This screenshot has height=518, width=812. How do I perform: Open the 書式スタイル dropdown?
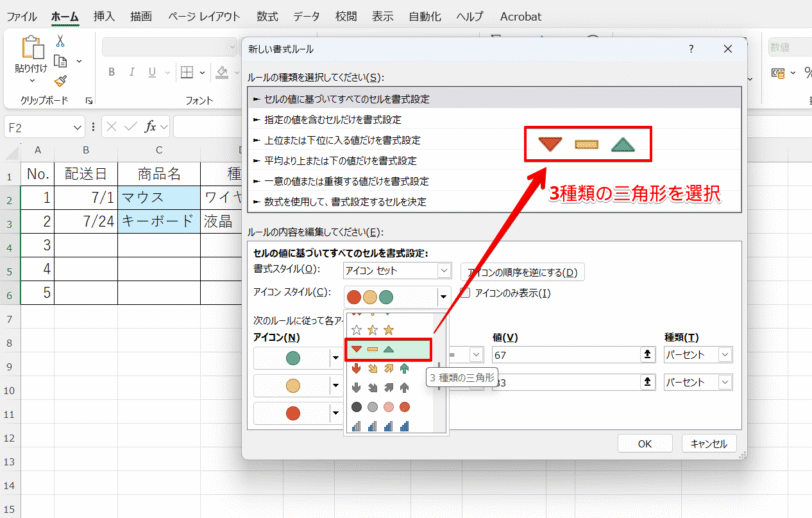[397, 271]
